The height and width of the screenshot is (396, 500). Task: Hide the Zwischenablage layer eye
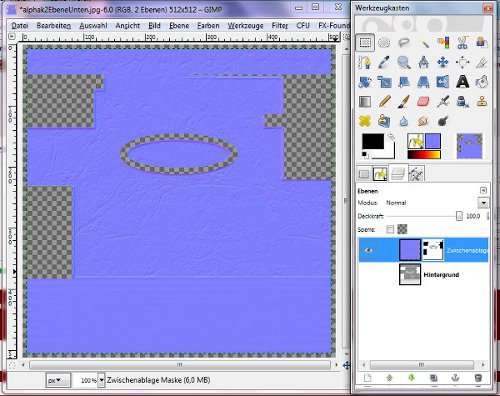point(368,250)
